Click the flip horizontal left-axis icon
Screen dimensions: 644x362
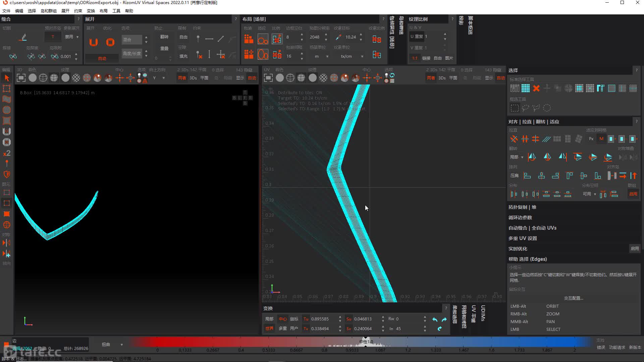(532, 157)
